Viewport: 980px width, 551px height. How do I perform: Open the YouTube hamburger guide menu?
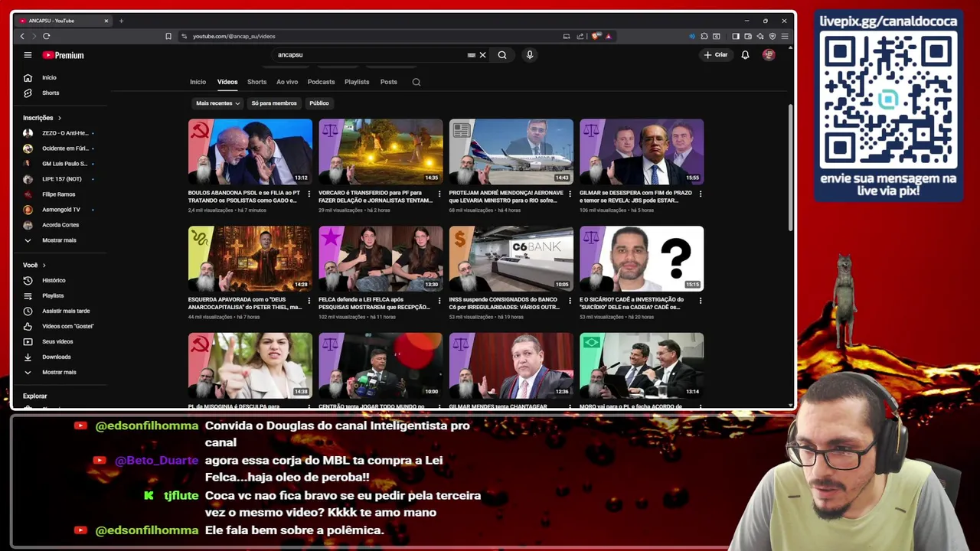(x=28, y=55)
